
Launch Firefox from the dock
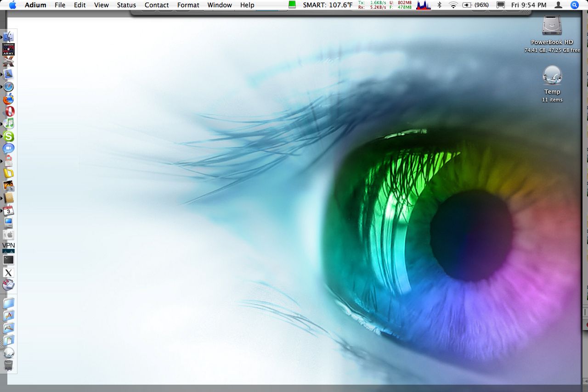(x=9, y=99)
